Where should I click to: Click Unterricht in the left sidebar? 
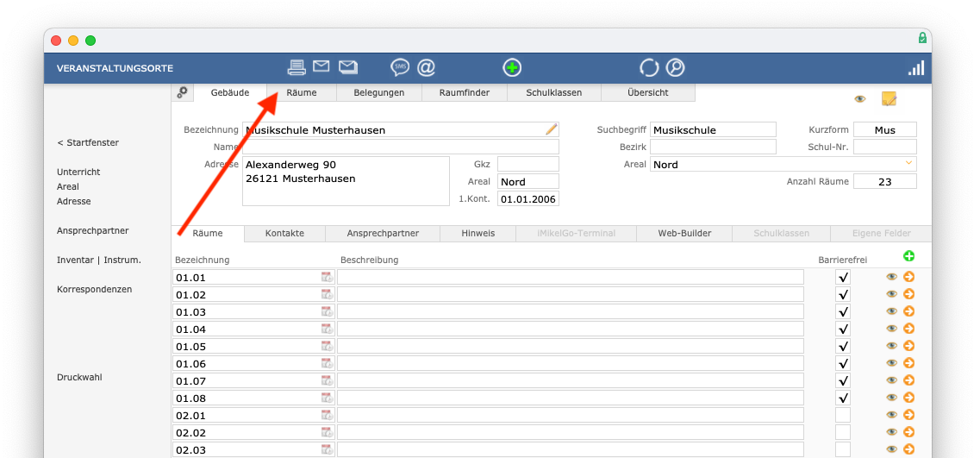pos(78,172)
